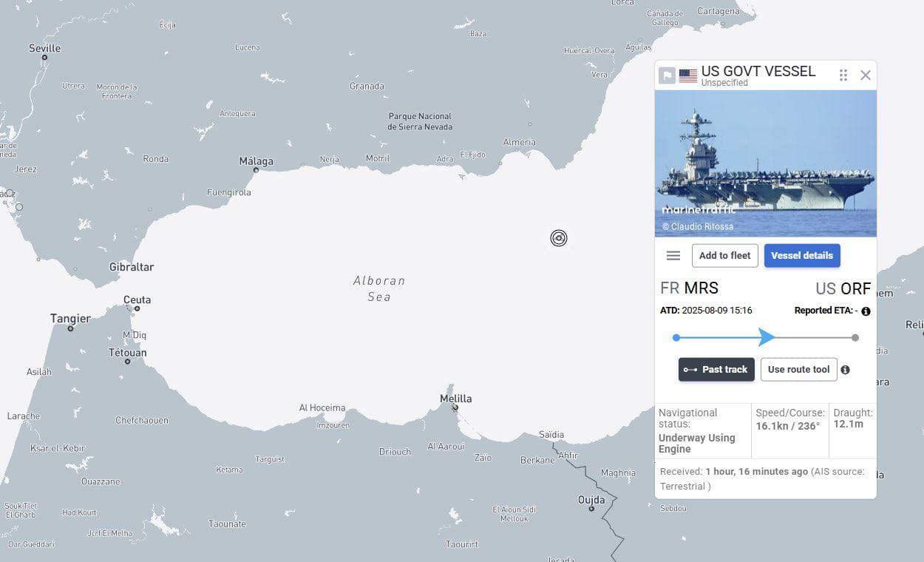Click the info icon beside Use route tool

tap(846, 370)
